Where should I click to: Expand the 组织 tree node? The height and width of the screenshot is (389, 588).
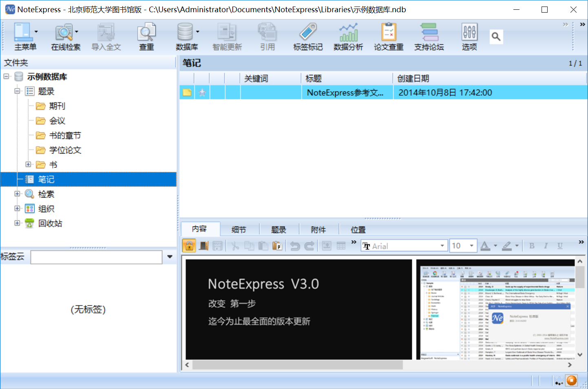point(17,208)
